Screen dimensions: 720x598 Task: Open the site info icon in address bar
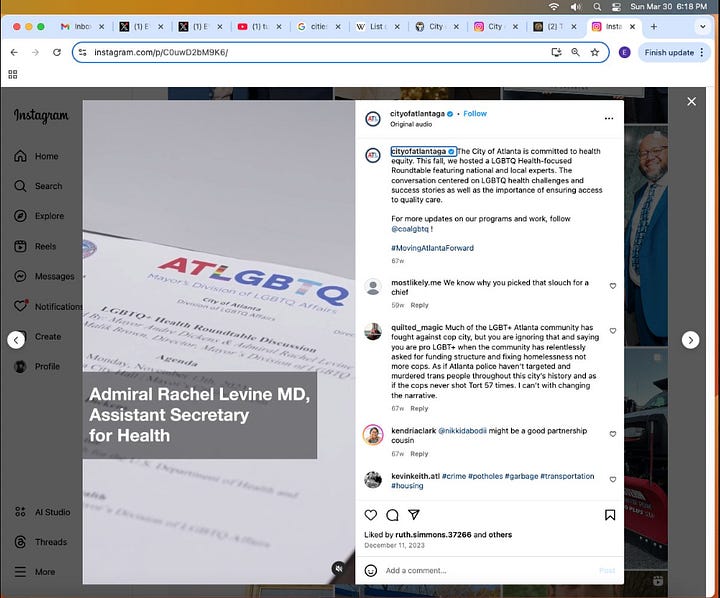click(83, 52)
